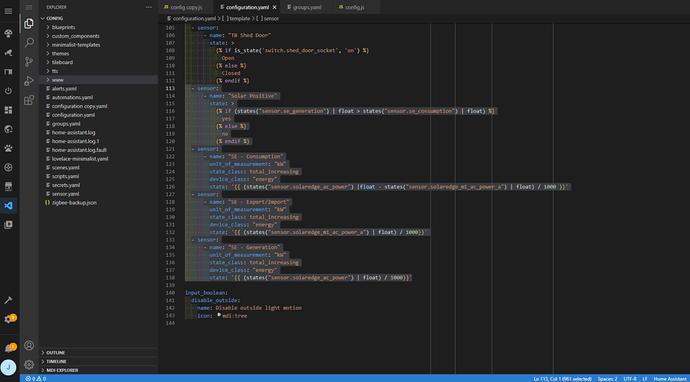Viewport: 690px width, 382px height.
Task: Open the dashboard grid icon in sidebar
Action: point(8,110)
